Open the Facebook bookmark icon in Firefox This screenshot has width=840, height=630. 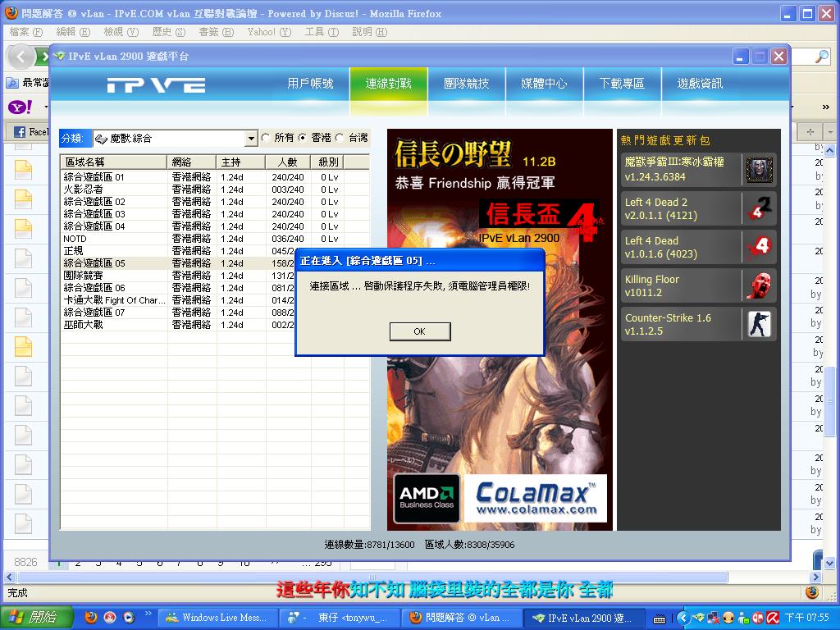[20, 132]
